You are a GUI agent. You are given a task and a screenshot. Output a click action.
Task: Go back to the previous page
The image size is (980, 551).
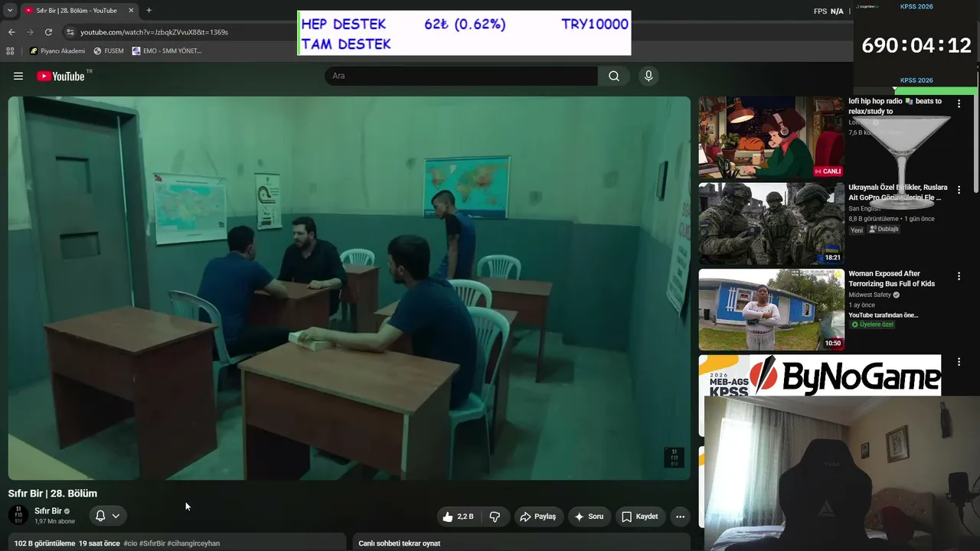[x=11, y=32]
